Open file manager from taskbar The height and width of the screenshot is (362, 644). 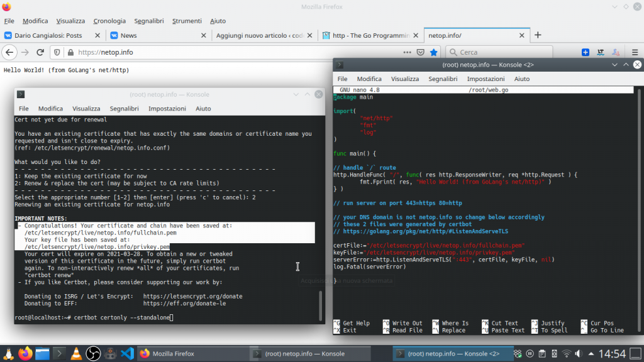[x=42, y=353]
